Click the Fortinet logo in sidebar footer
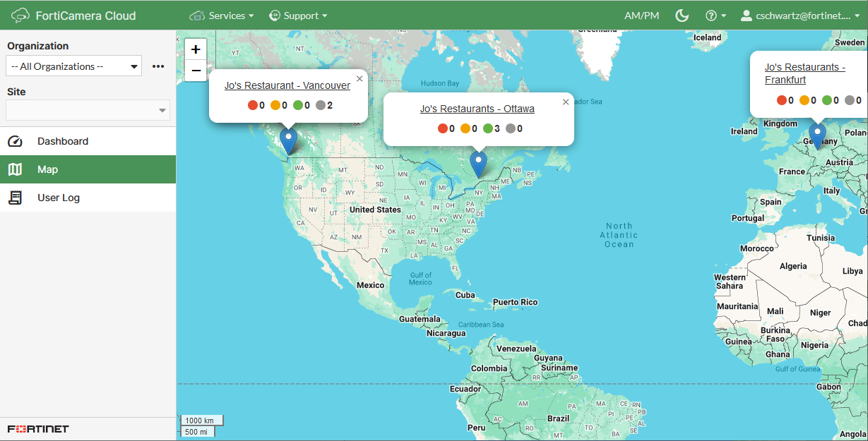Image resolution: width=868 pixels, height=441 pixels. click(38, 429)
